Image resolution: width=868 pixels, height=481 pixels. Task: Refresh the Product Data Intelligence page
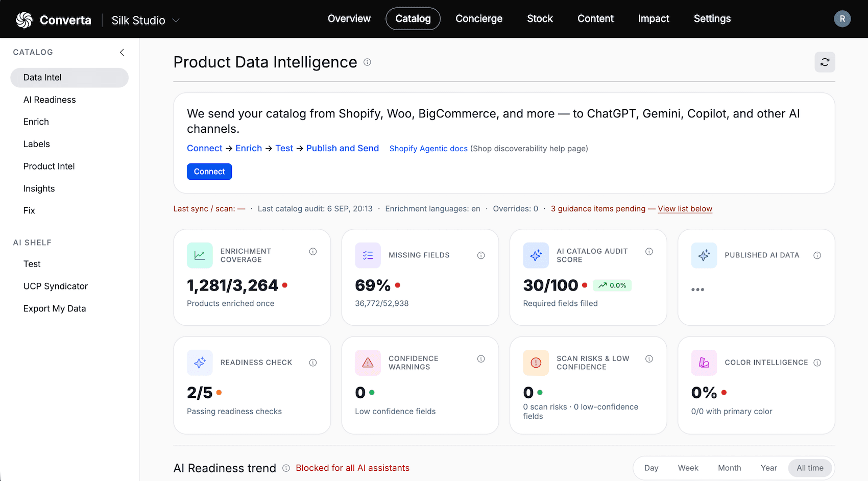coord(825,62)
